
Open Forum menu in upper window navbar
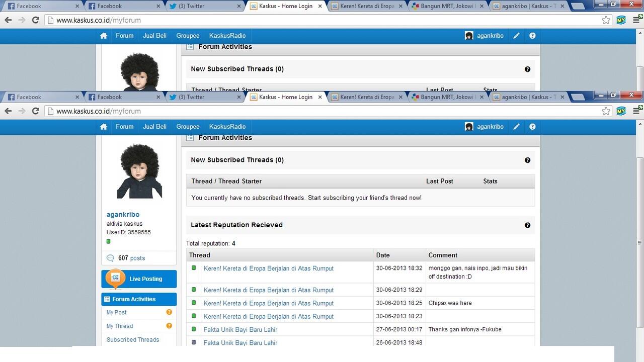(x=124, y=36)
